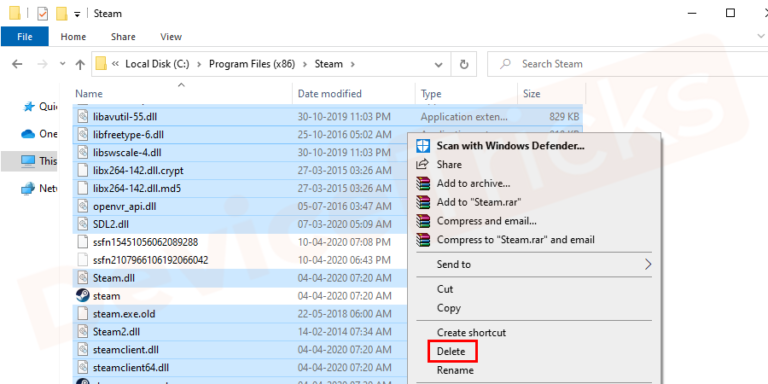Switch to the Share ribbon tab
The width and height of the screenshot is (768, 384).
(123, 37)
